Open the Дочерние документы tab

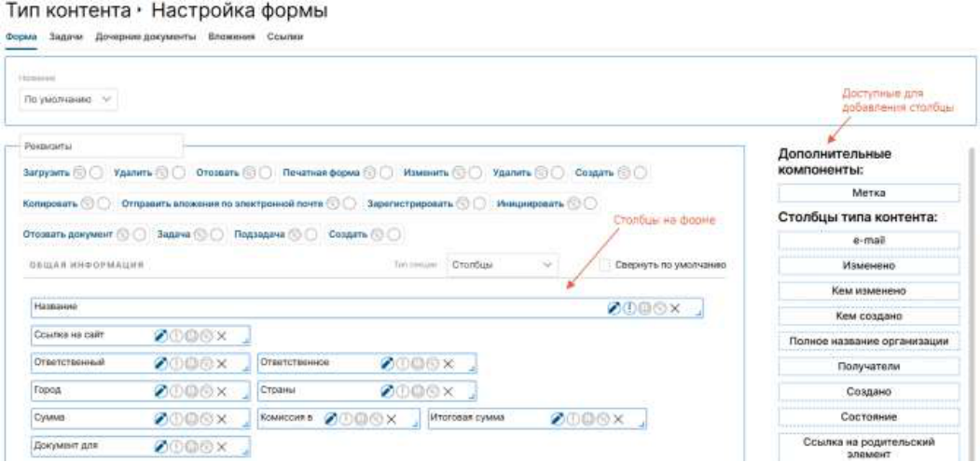145,37
